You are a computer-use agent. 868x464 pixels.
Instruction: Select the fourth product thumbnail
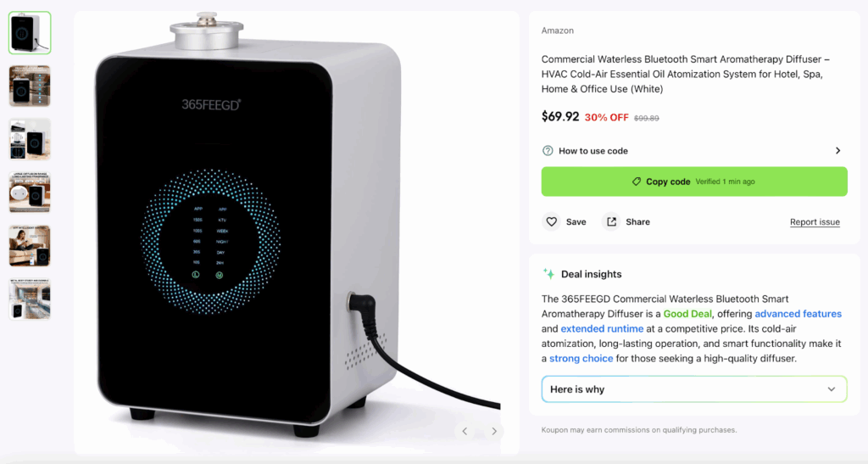click(x=30, y=193)
